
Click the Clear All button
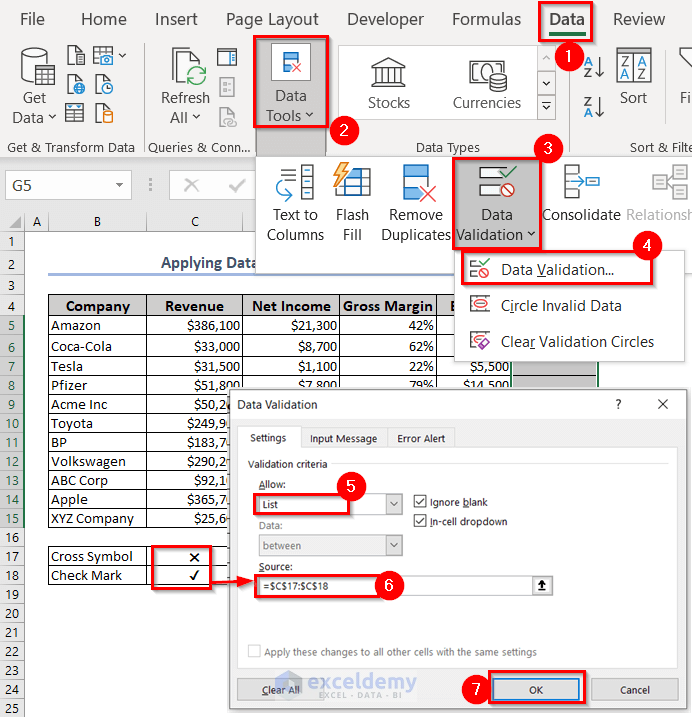[x=280, y=690]
